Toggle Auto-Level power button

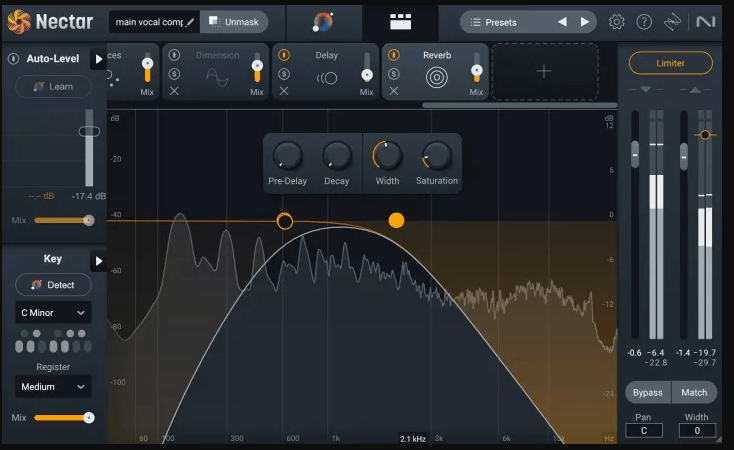pyautogui.click(x=14, y=59)
